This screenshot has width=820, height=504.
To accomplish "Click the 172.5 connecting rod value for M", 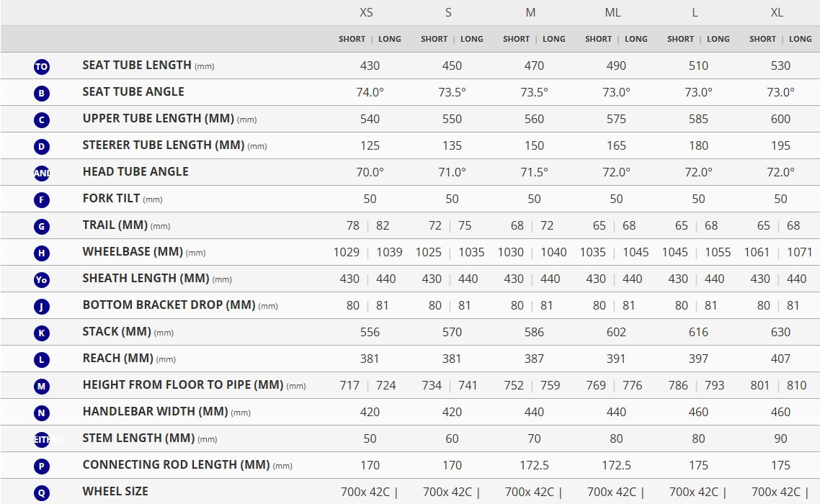I will pos(534,465).
